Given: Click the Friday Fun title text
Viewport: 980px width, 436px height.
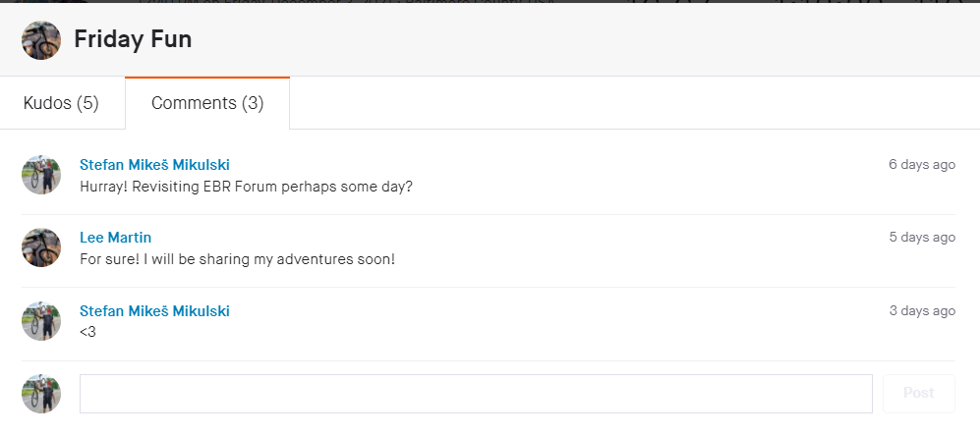Looking at the screenshot, I should click(x=133, y=40).
